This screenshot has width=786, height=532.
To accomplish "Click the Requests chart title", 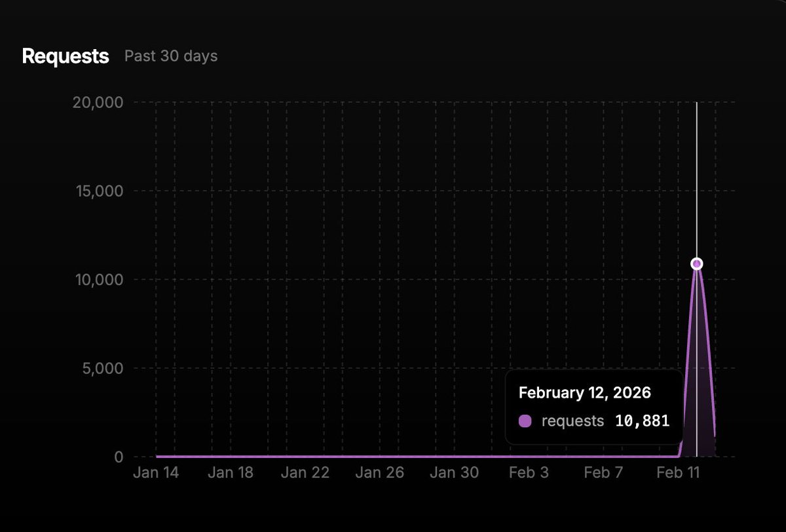I will click(65, 56).
